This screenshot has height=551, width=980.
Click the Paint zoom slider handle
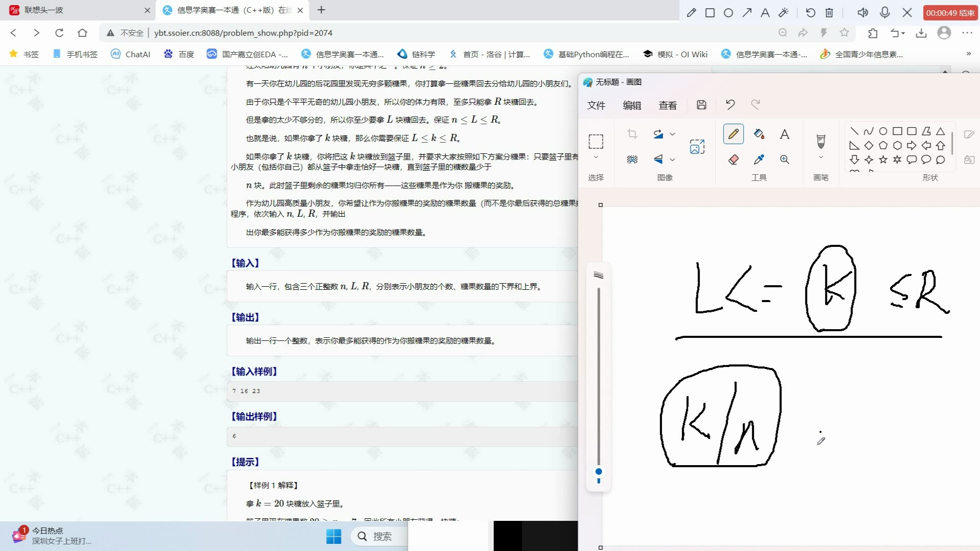(x=598, y=472)
